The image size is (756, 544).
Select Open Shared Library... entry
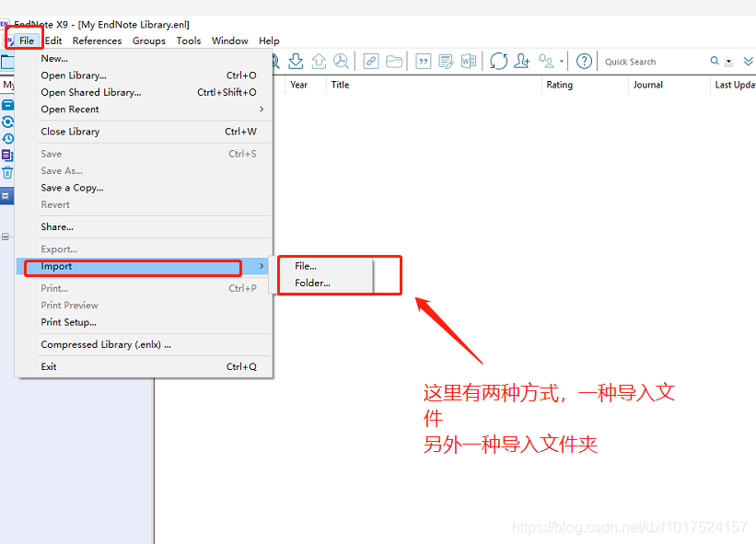(x=144, y=92)
